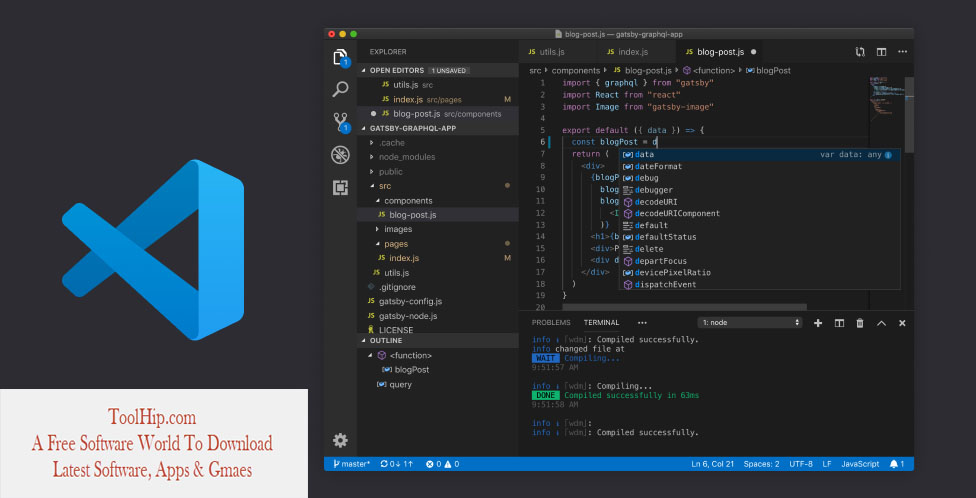Open the Problems panel tab
This screenshot has height=498, width=976.
(x=551, y=322)
